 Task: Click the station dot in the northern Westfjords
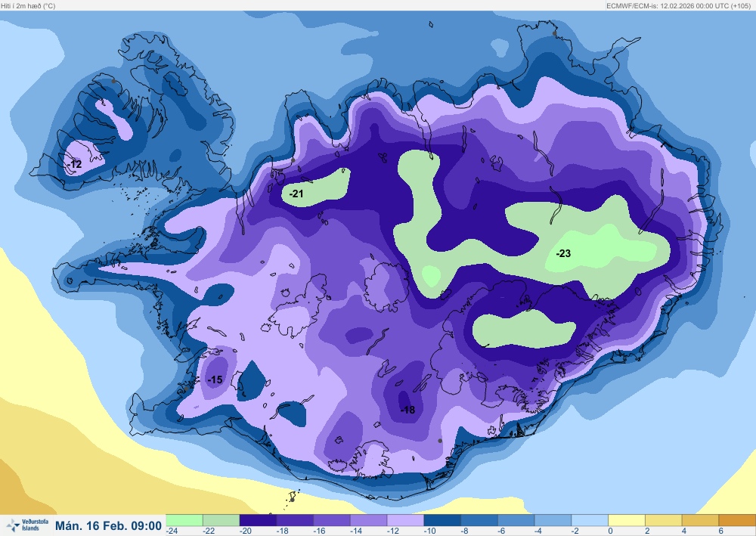(x=113, y=81)
